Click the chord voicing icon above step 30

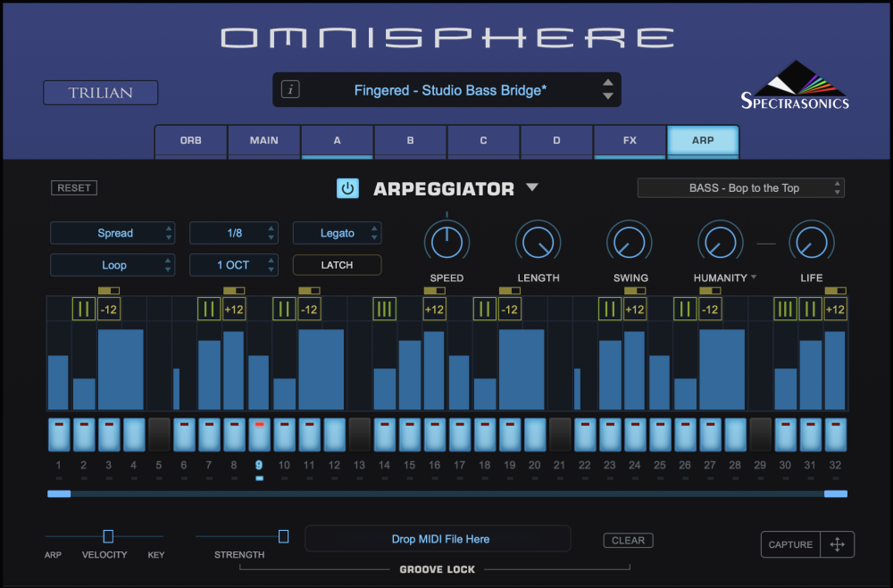click(x=785, y=309)
